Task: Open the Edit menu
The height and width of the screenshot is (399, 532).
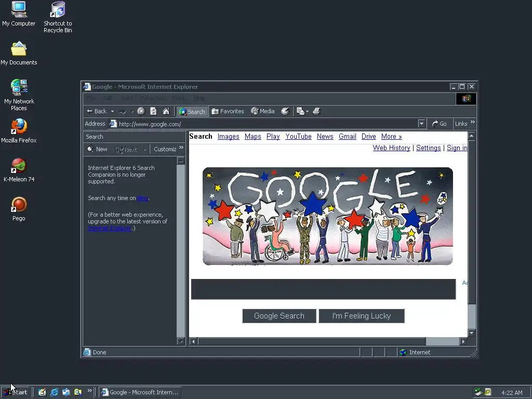Action: tap(108, 98)
